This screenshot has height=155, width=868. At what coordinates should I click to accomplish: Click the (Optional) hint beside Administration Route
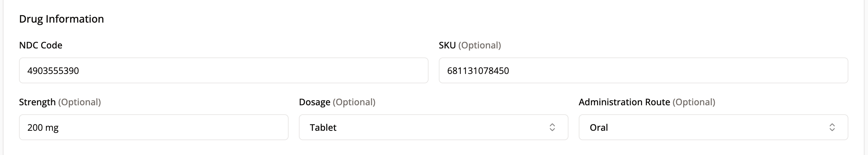point(694,102)
